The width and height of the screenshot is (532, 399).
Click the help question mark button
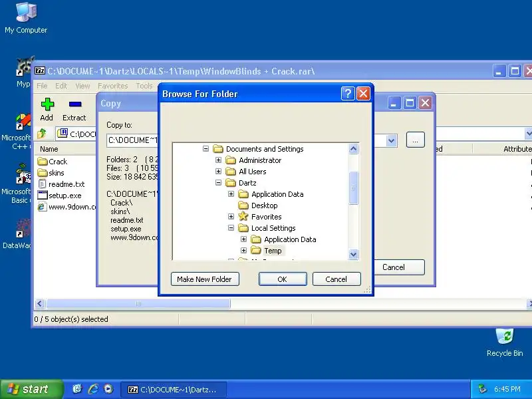[x=348, y=93]
